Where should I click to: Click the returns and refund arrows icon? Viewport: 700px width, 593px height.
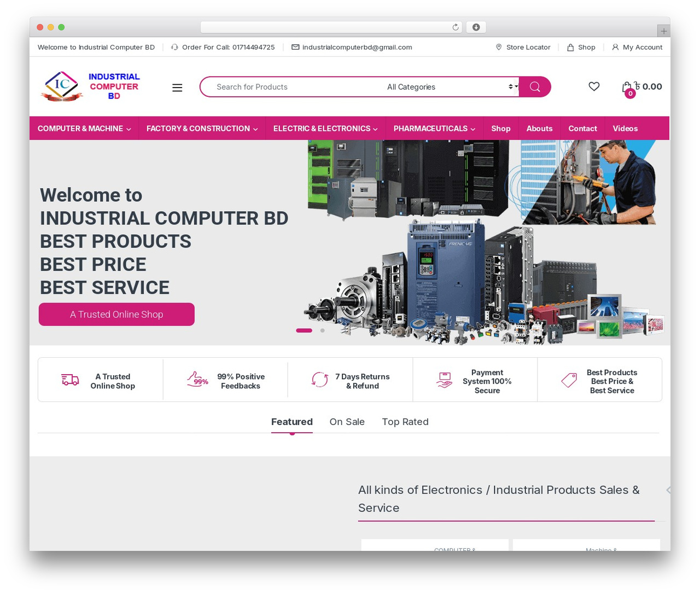pyautogui.click(x=320, y=379)
